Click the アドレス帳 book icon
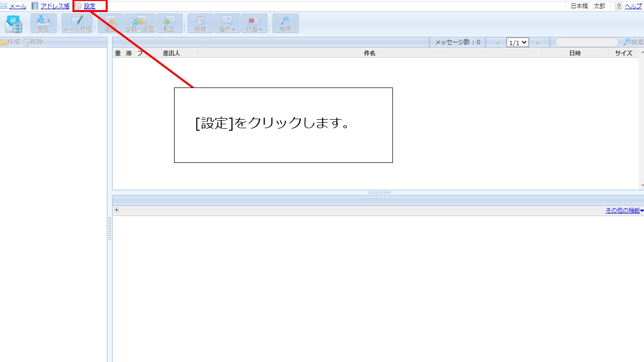This screenshot has height=362, width=644. click(35, 6)
